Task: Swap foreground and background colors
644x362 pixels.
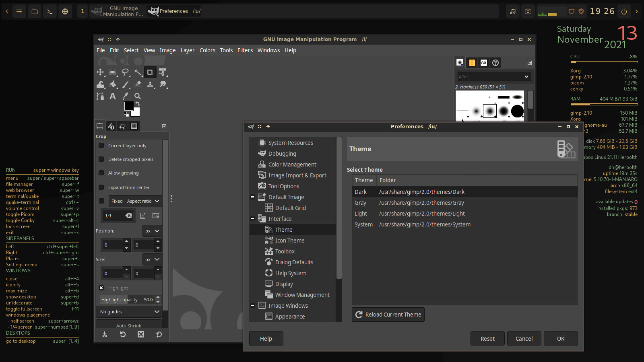Action: [x=138, y=104]
